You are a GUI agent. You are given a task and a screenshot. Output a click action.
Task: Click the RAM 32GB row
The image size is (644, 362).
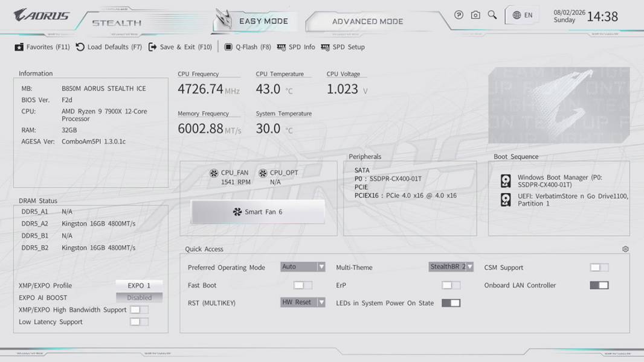point(50,130)
